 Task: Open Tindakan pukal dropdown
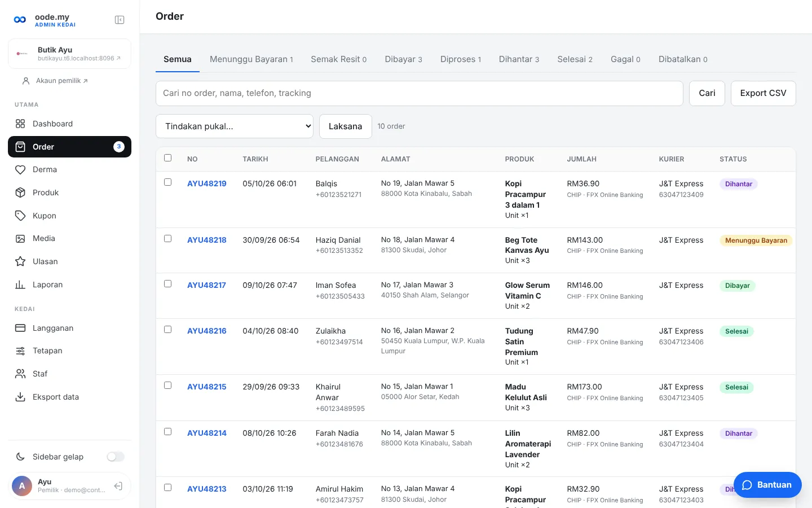[235, 126]
